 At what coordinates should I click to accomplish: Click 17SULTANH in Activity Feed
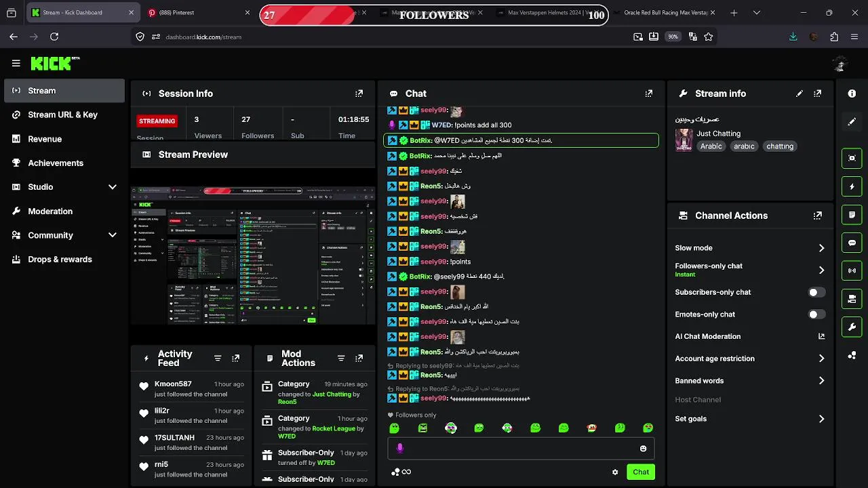(x=174, y=438)
